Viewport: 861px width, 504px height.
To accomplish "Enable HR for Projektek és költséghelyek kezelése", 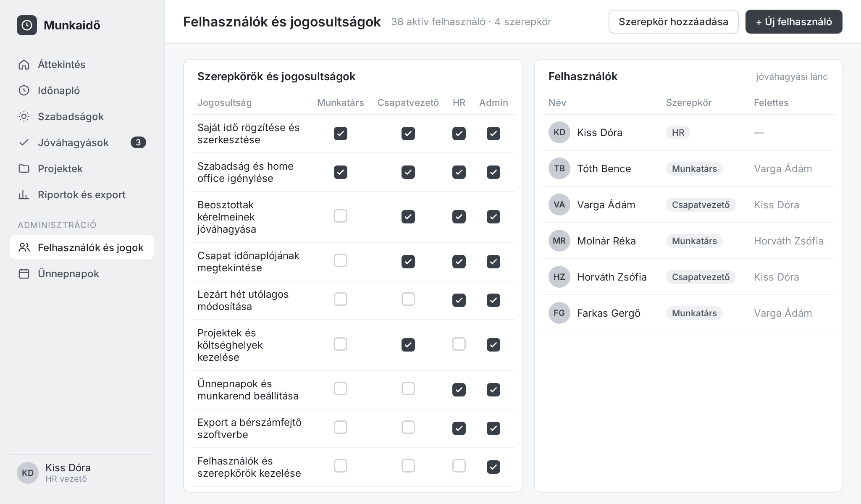I will point(459,344).
